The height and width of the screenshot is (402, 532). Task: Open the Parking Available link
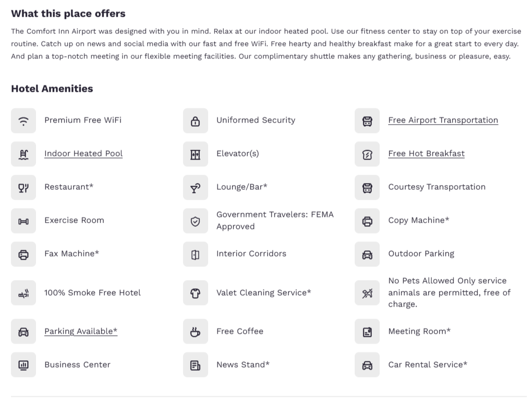click(x=81, y=331)
